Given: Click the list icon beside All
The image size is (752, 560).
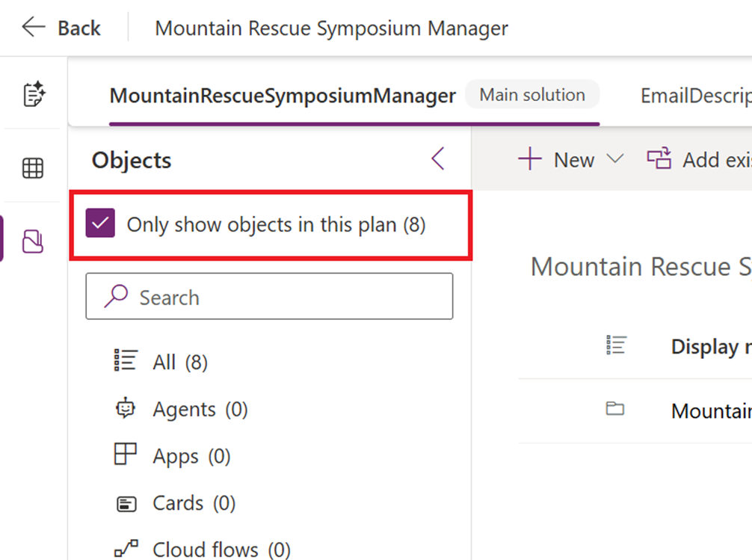Looking at the screenshot, I should [126, 362].
